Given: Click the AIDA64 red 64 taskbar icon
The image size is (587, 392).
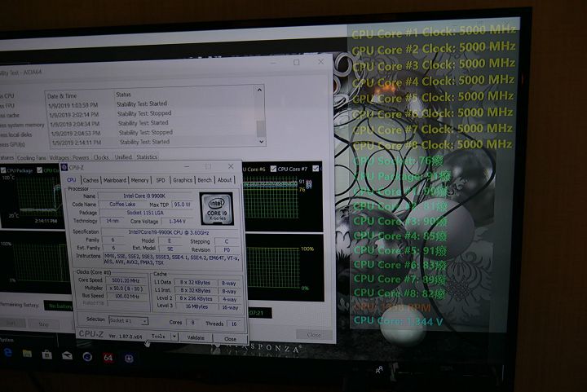Looking at the screenshot, I should [x=108, y=358].
